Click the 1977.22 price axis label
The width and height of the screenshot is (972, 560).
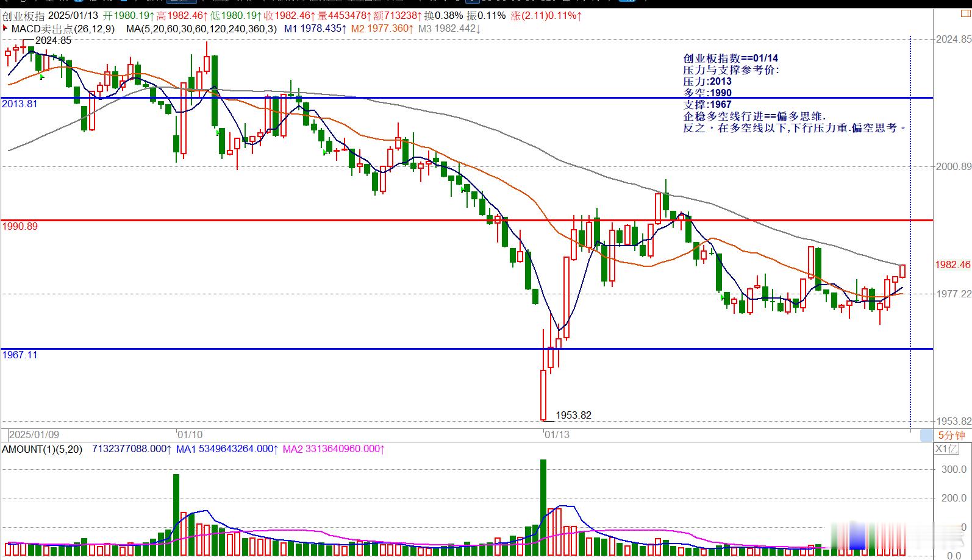pyautogui.click(x=953, y=294)
